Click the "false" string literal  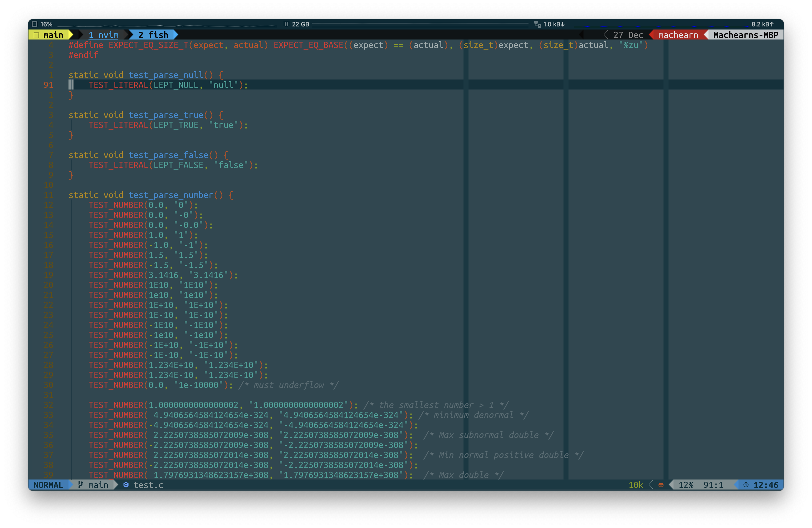pos(233,165)
